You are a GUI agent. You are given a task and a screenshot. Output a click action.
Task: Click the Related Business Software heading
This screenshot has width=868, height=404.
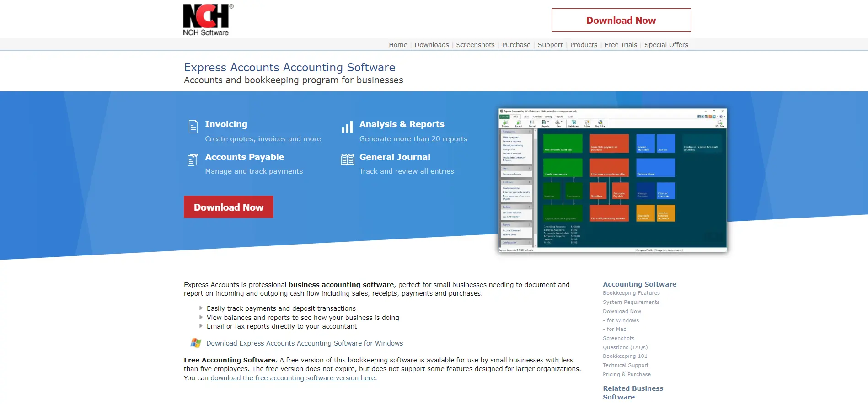[633, 393]
